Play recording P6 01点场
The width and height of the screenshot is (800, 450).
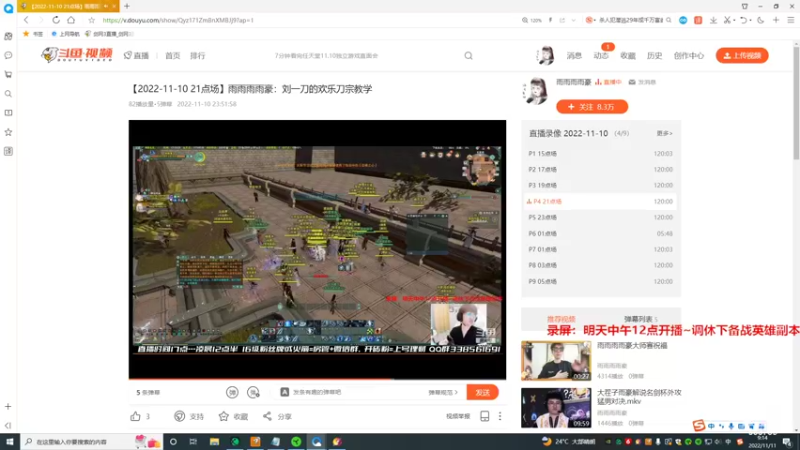click(x=601, y=234)
